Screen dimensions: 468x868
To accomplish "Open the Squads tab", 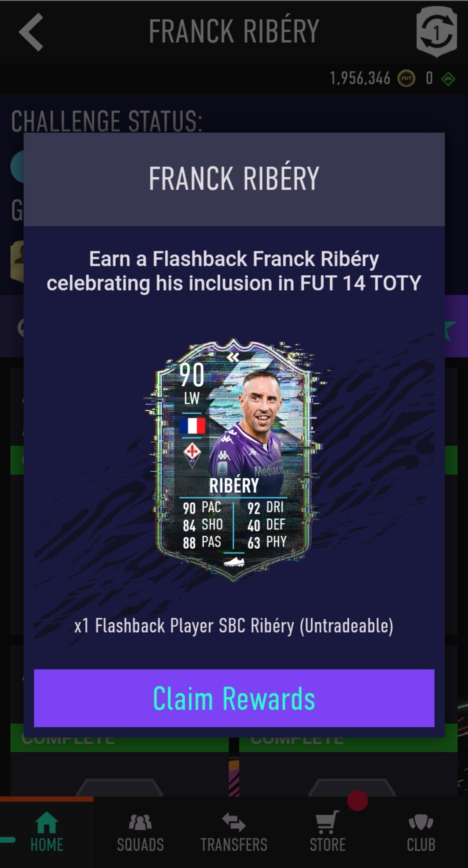I will [140, 832].
